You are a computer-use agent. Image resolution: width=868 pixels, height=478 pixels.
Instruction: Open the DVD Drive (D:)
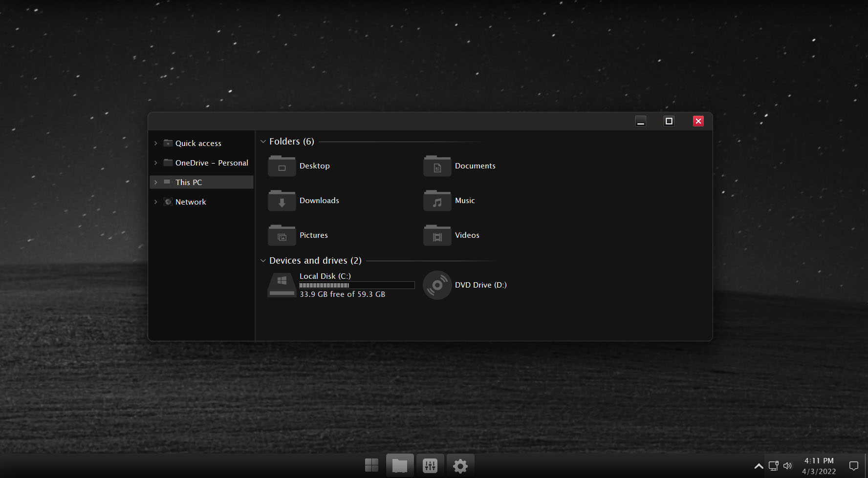(465, 285)
